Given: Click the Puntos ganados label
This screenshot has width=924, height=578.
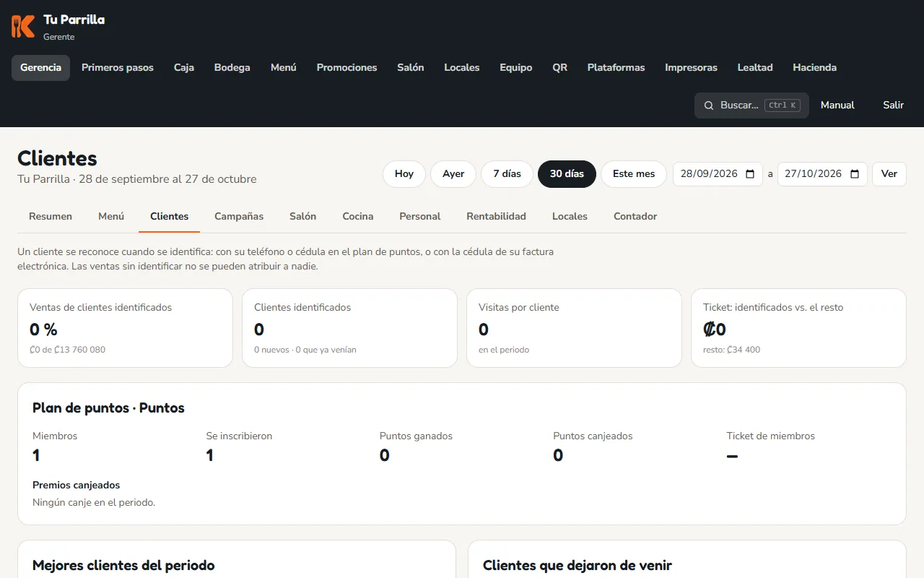Looking at the screenshot, I should [x=416, y=436].
